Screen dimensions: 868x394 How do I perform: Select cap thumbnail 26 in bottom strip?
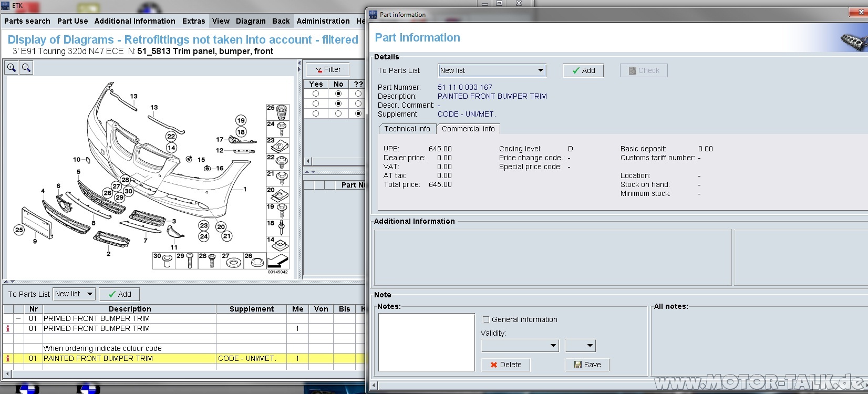(x=255, y=261)
